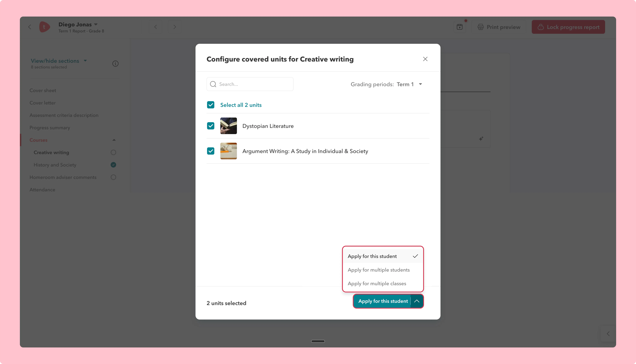
Task: Collapse the Courses section arrow
Action: 114,140
